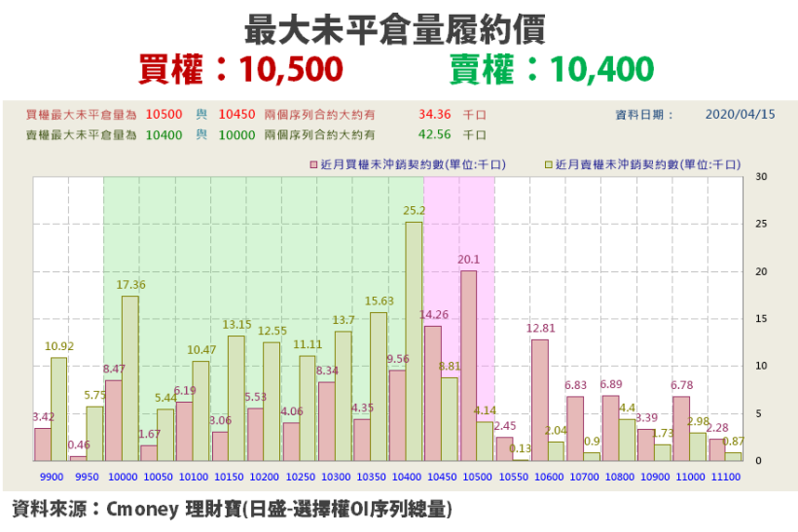Click the value label 2.45
798x532 pixels.
coord(505,426)
